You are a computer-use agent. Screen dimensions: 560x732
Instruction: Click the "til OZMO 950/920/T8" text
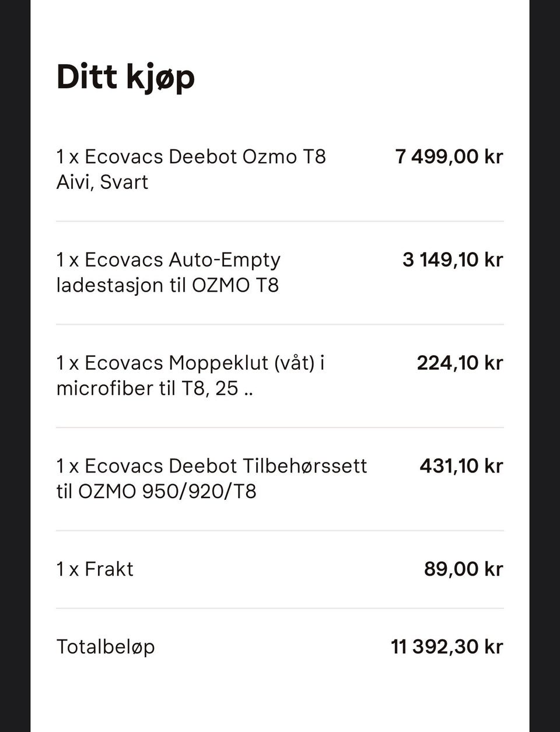tap(156, 492)
